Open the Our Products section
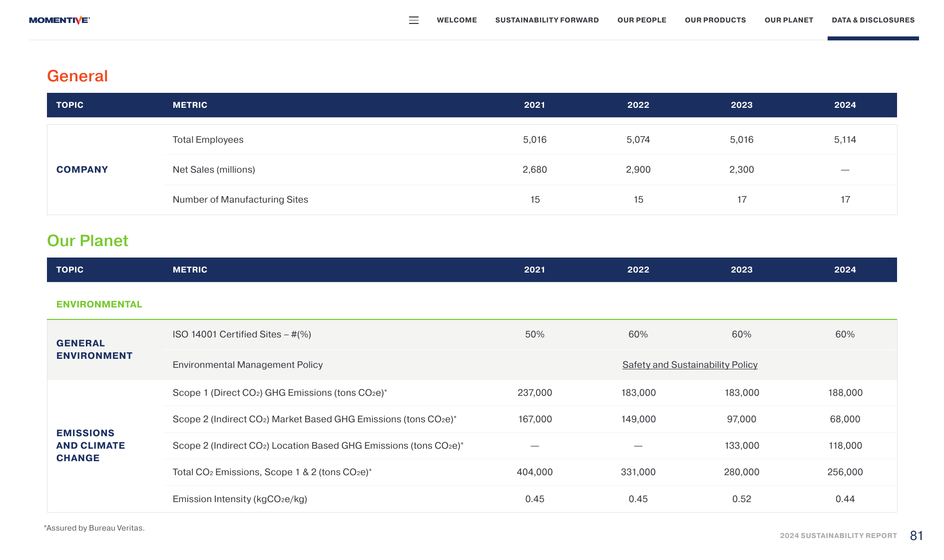944x560 pixels. coord(715,20)
